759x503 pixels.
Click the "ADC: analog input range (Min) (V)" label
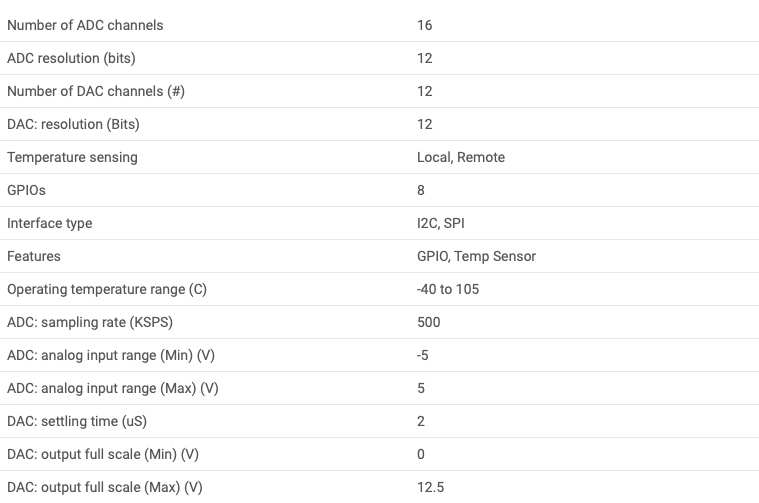(x=112, y=355)
